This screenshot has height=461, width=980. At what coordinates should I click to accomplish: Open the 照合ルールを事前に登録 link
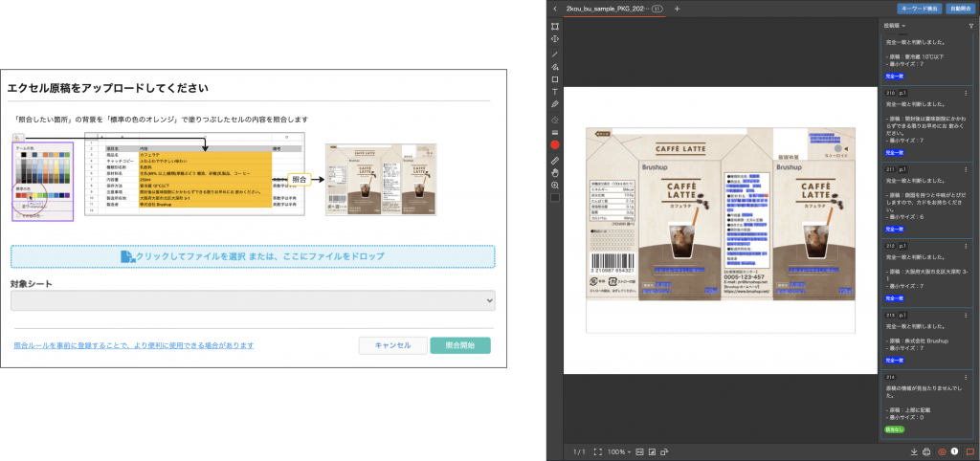coord(134,345)
